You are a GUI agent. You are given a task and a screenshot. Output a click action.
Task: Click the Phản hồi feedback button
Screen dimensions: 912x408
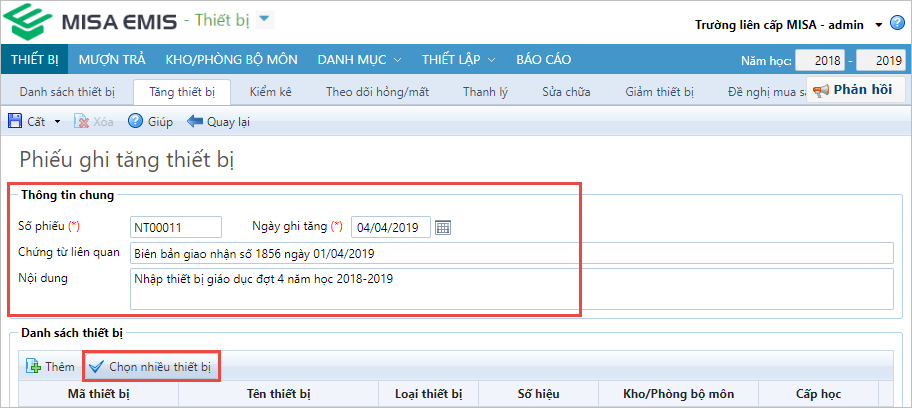[854, 90]
